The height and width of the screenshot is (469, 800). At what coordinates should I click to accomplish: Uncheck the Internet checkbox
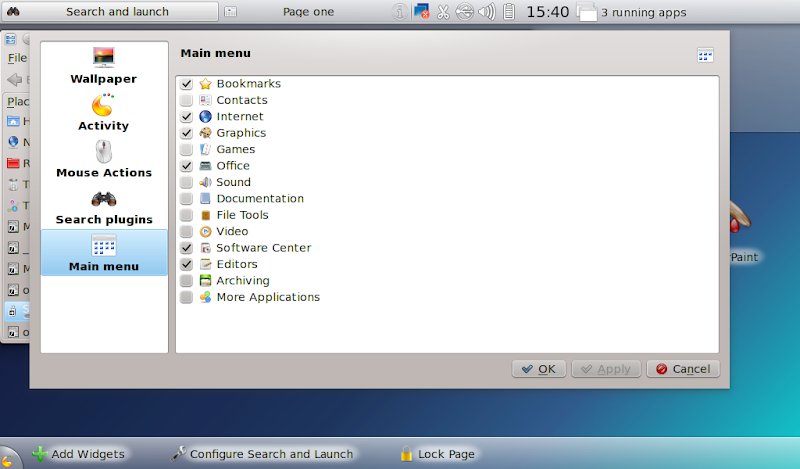coord(186,116)
